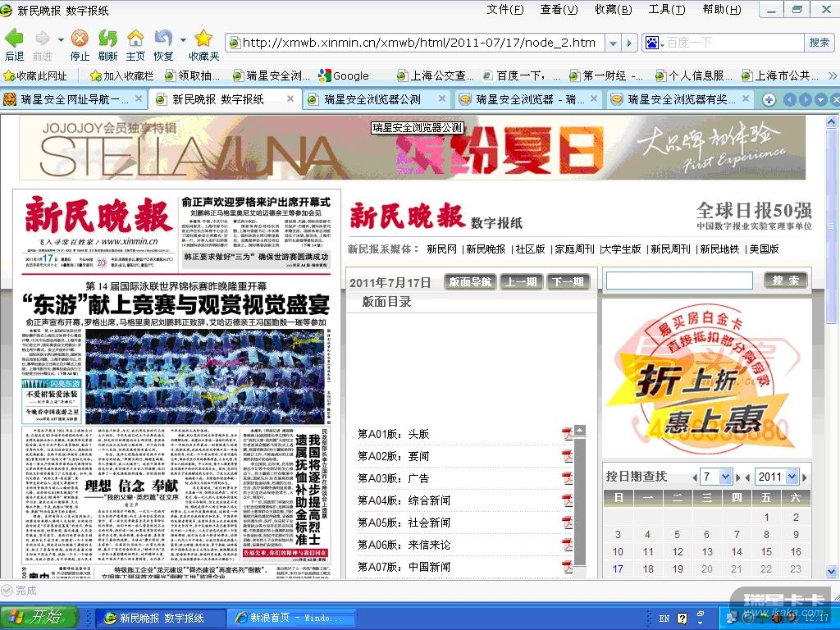Open the 帮助(H) menu
Image resolution: width=840 pixels, height=630 pixels.
click(x=722, y=9)
